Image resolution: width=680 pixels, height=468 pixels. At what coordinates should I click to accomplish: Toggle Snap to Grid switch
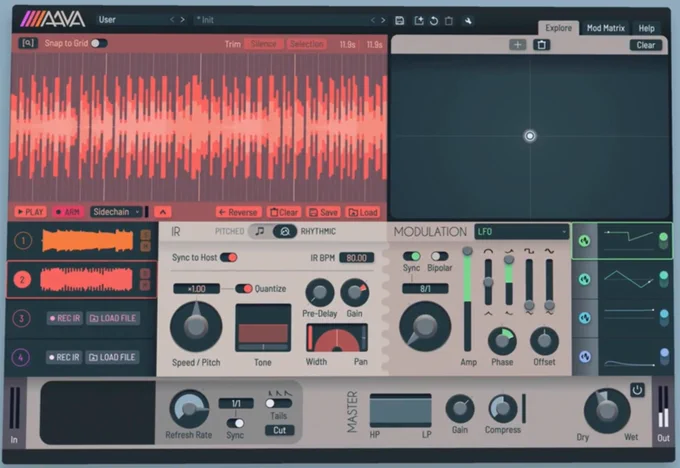[99, 43]
